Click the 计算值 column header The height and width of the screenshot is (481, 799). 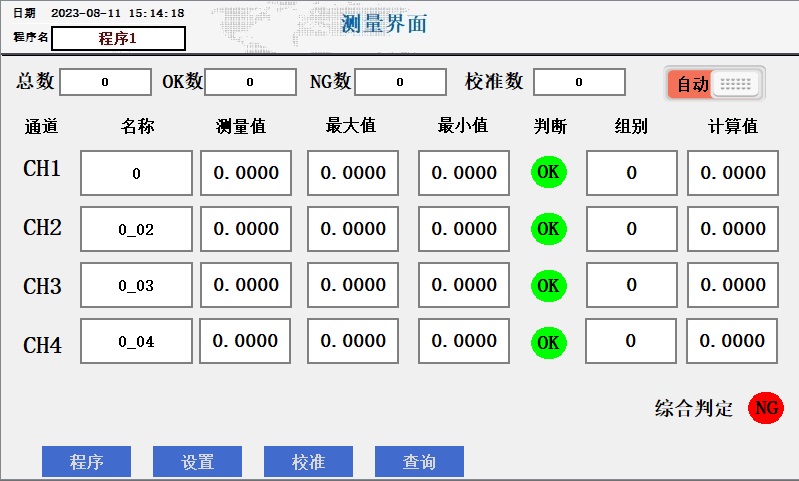click(733, 126)
